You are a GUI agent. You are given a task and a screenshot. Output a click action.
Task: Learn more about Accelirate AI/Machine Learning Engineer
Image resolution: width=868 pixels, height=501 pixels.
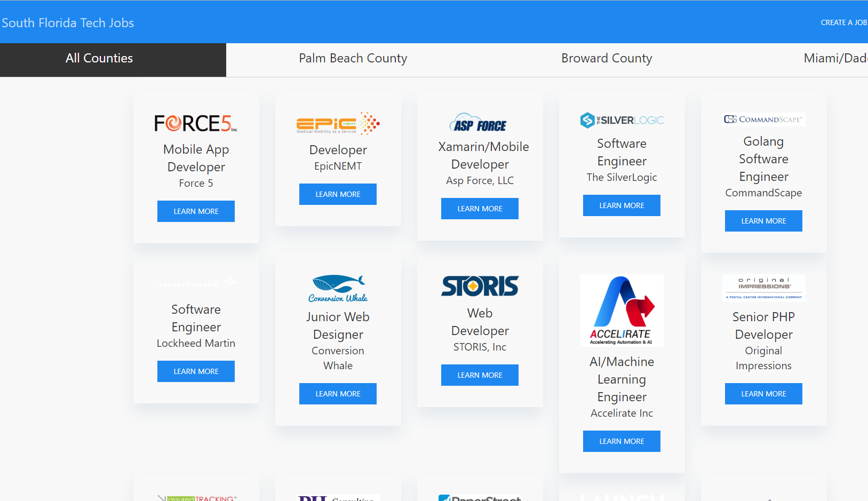[x=622, y=441]
